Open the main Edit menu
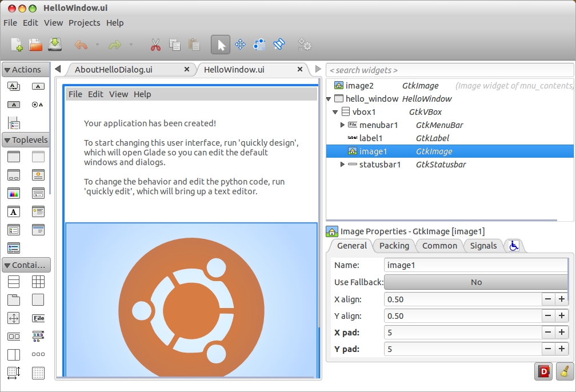The width and height of the screenshot is (576, 392). (30, 23)
